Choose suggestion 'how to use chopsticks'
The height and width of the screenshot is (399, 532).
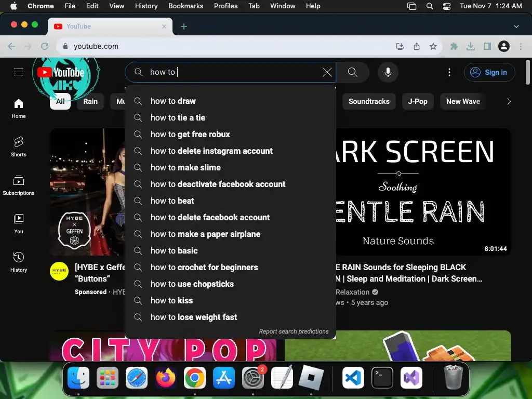(x=230, y=284)
